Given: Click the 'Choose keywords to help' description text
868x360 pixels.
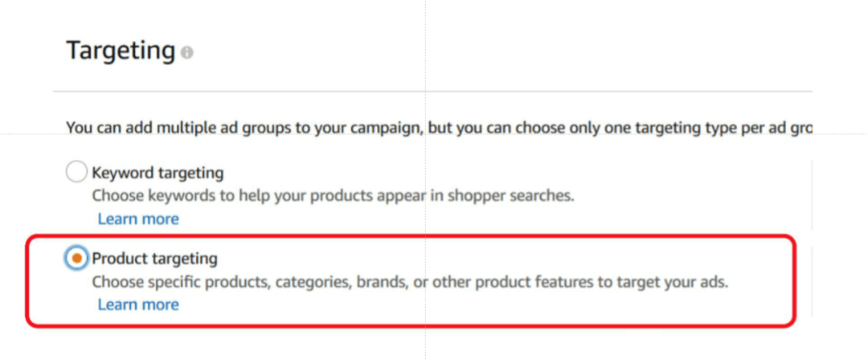Looking at the screenshot, I should pyautogui.click(x=333, y=195).
